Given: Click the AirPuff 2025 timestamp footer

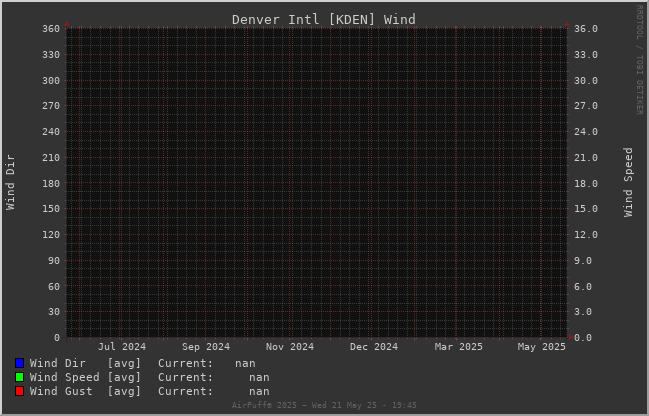Looking at the screenshot, I should (324, 405).
